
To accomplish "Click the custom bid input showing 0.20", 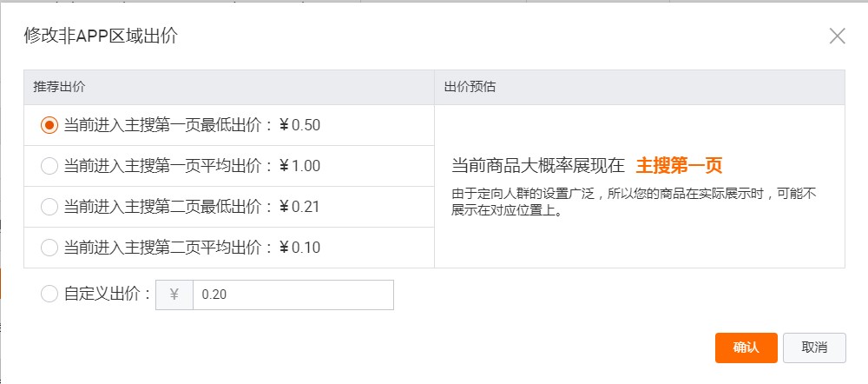I will coord(293,295).
